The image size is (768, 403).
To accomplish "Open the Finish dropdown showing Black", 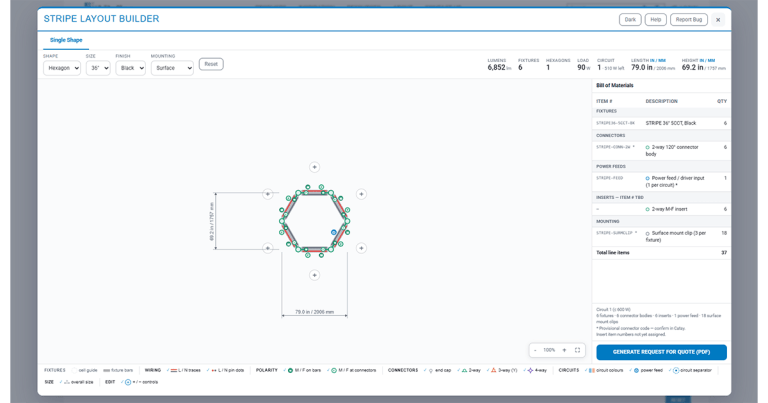I will (130, 68).
